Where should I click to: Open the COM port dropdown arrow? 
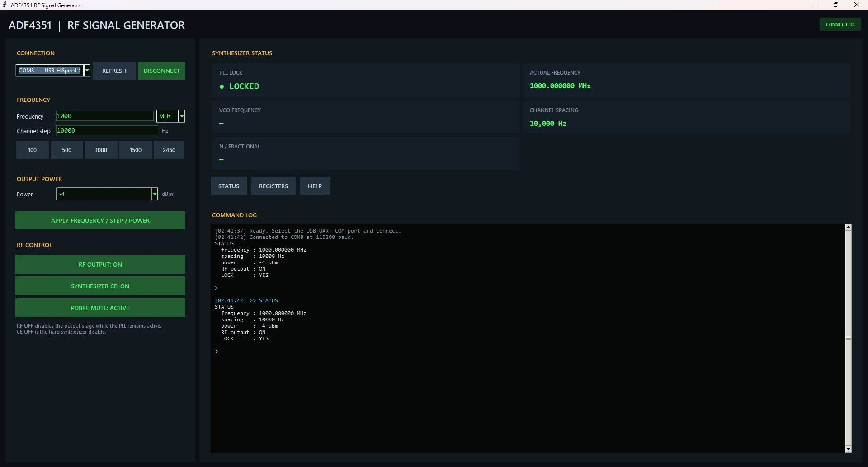click(87, 71)
